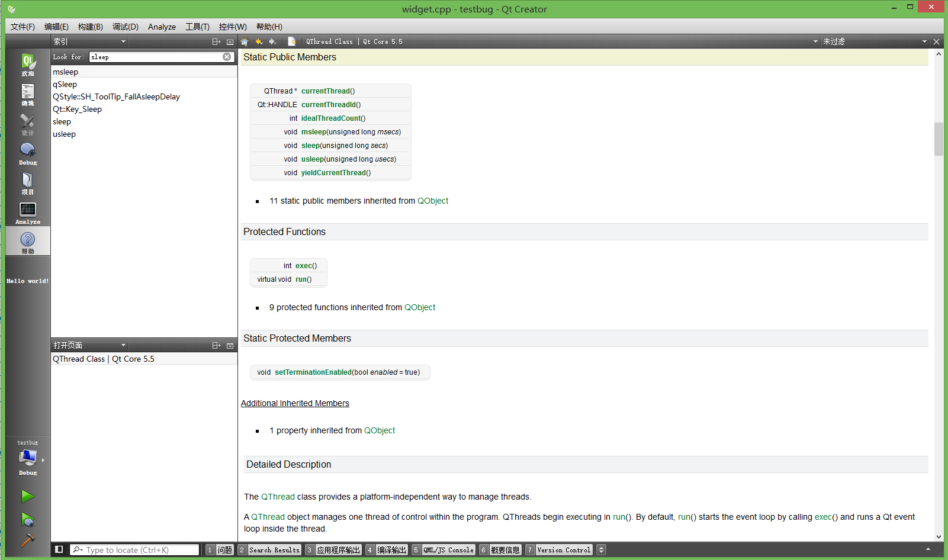
Task: Open the testbug Debug kit selector
Action: point(28,458)
